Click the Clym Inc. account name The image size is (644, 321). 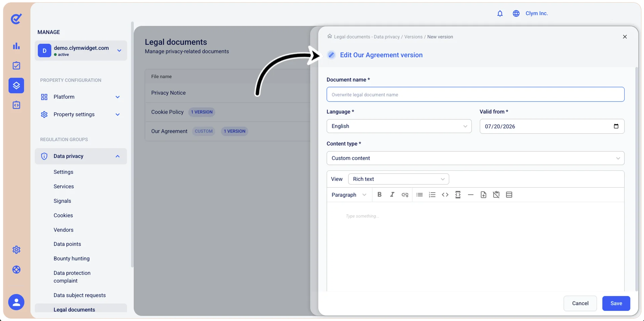click(536, 13)
